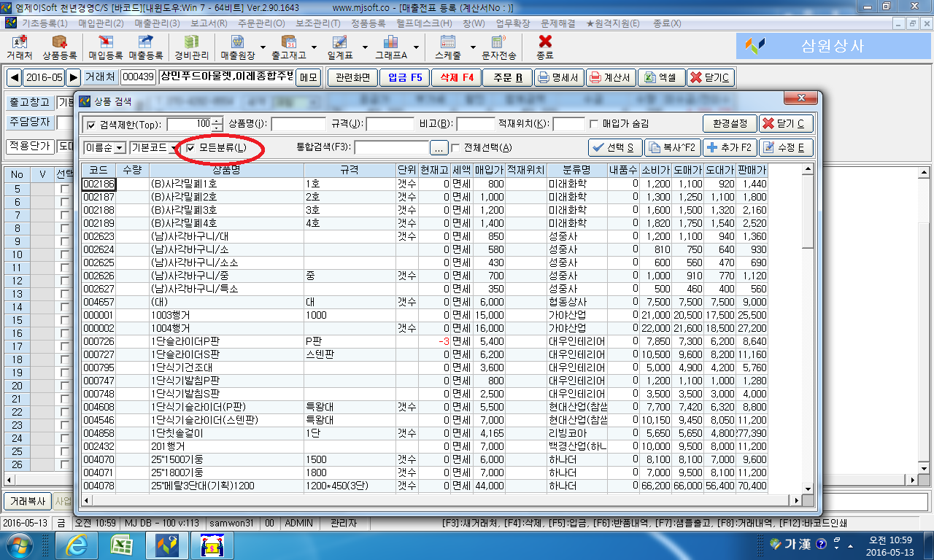
Task: Tick the 선택 checkbox in row 17
Action: tap(66, 347)
